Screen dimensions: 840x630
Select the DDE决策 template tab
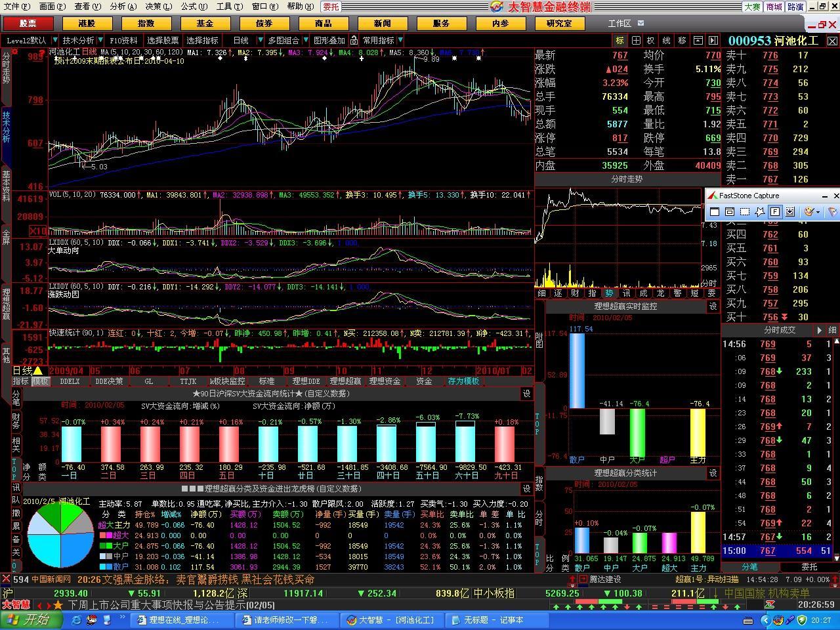(109, 381)
